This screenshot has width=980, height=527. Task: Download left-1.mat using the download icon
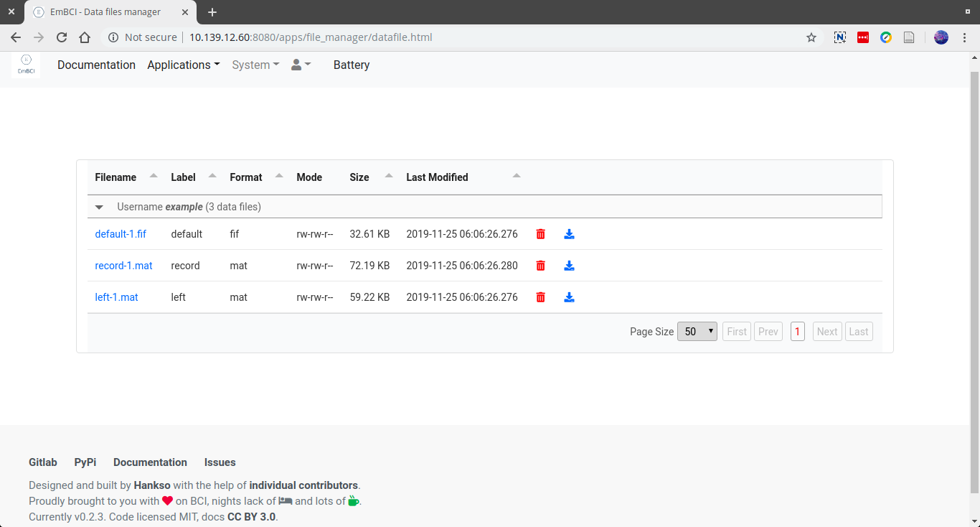pyautogui.click(x=569, y=297)
